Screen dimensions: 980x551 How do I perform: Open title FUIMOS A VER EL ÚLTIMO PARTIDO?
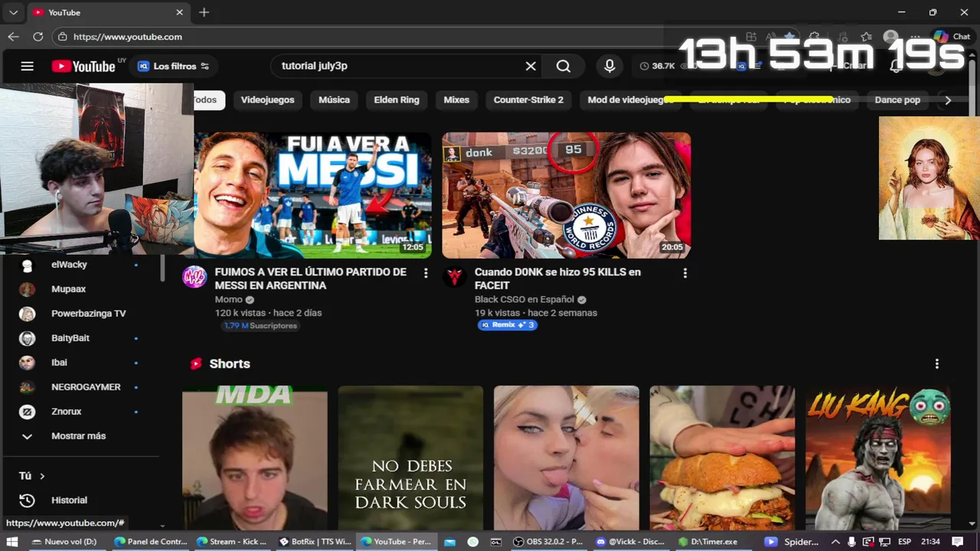[311, 279]
